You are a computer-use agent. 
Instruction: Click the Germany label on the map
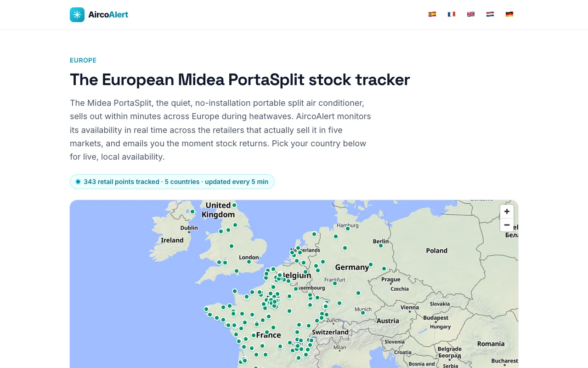tap(352, 267)
